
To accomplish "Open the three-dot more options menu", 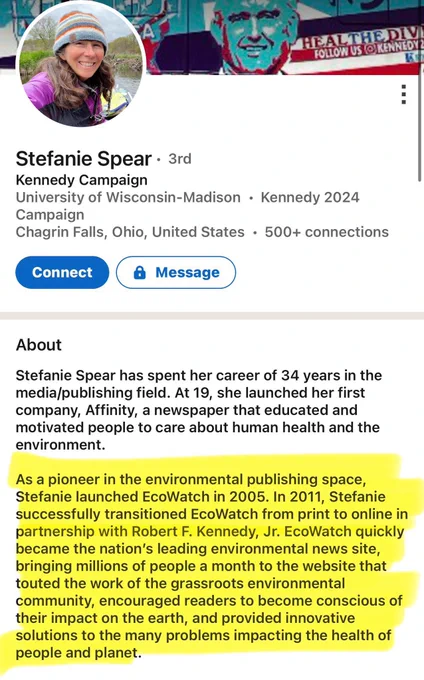I will tap(404, 95).
